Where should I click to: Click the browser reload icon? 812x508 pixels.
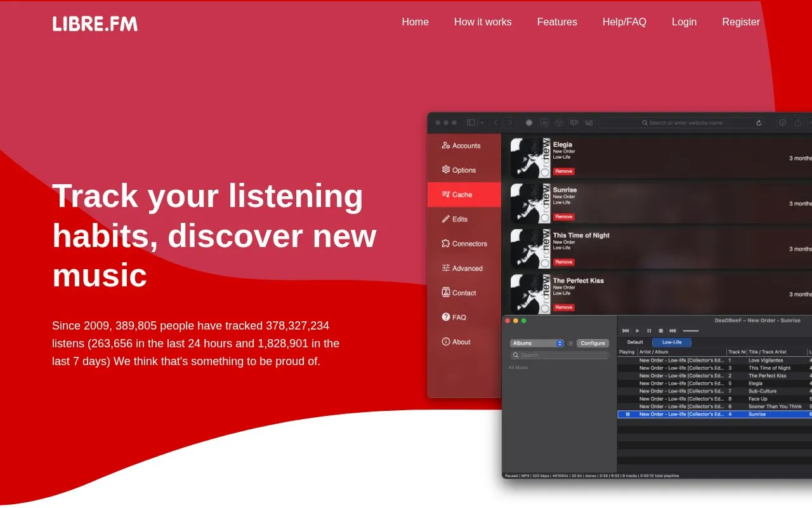(759, 123)
